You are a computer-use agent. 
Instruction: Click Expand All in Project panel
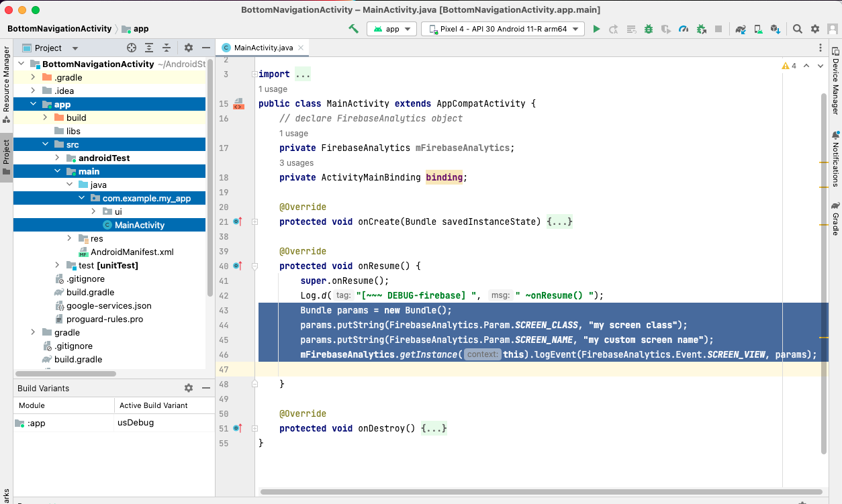click(x=149, y=48)
